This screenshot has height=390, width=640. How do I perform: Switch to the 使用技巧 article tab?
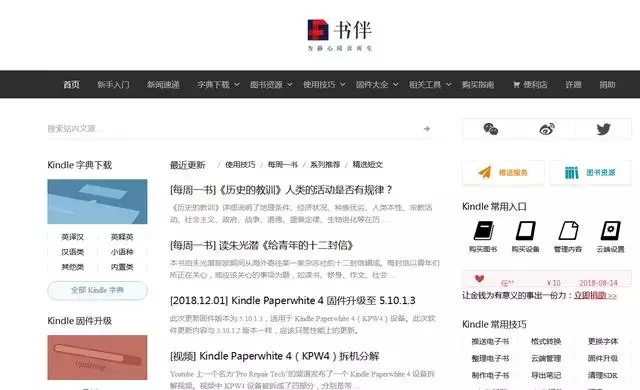[240, 165]
